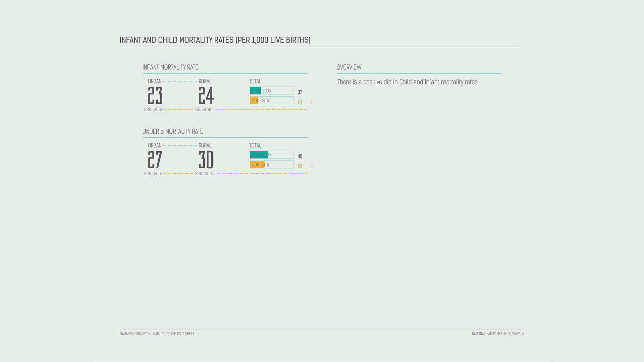Click the TOTAL label under Infant Mortality Rate
This screenshot has height=362, width=644.
[255, 81]
